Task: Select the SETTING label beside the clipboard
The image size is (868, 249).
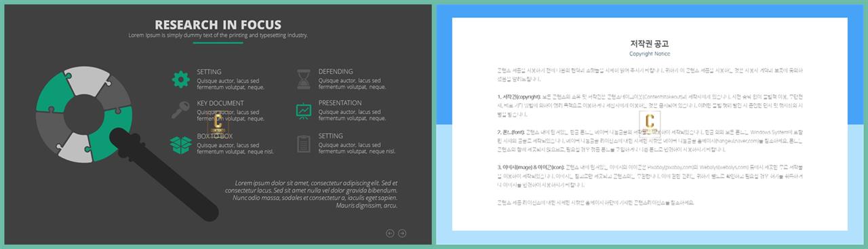Action: 331,136
